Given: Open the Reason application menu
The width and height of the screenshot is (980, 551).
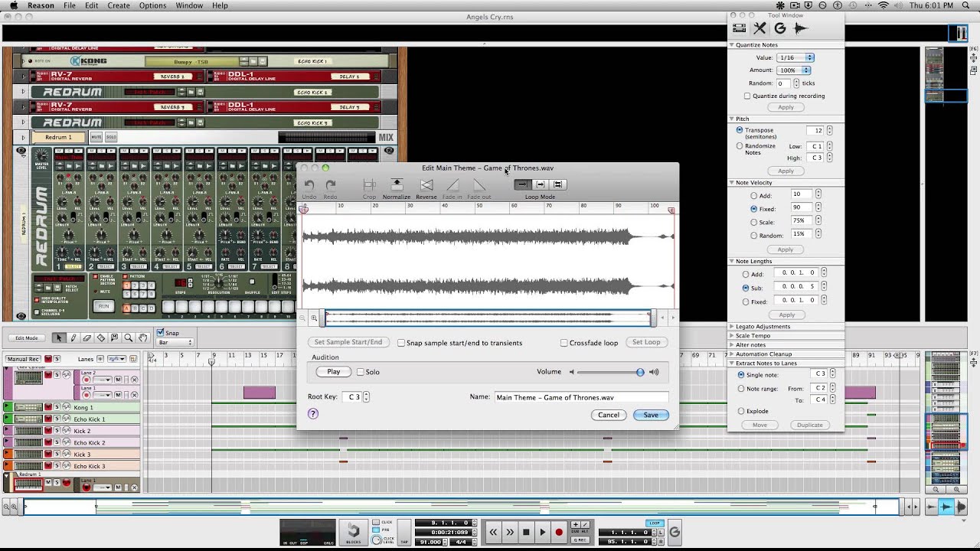Looking at the screenshot, I should [41, 5].
